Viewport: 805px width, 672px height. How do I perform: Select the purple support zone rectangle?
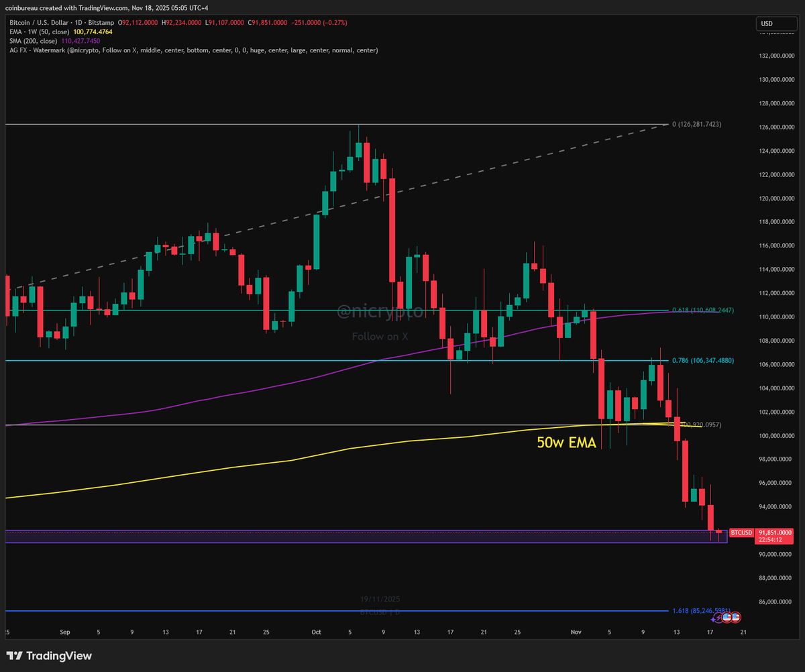366,536
